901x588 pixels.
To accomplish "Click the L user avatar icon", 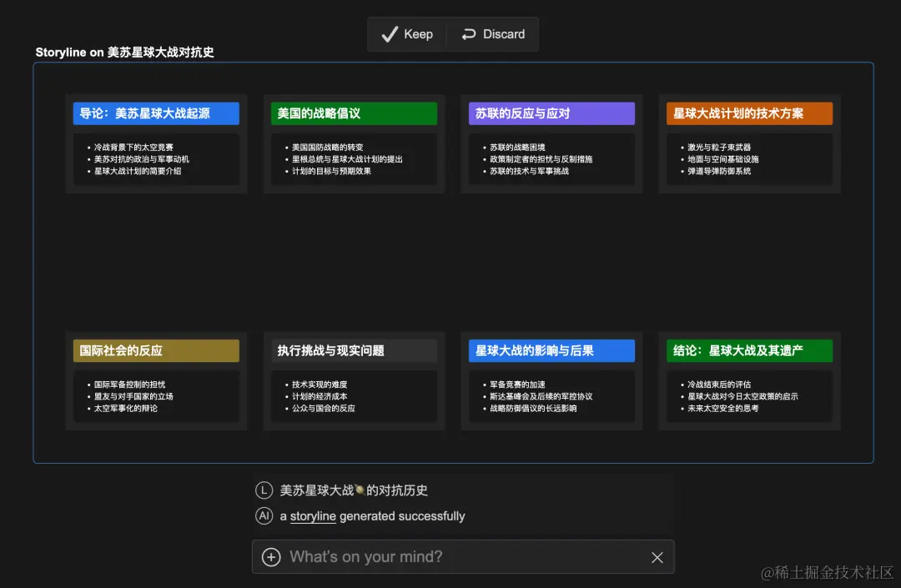I will coord(264,490).
